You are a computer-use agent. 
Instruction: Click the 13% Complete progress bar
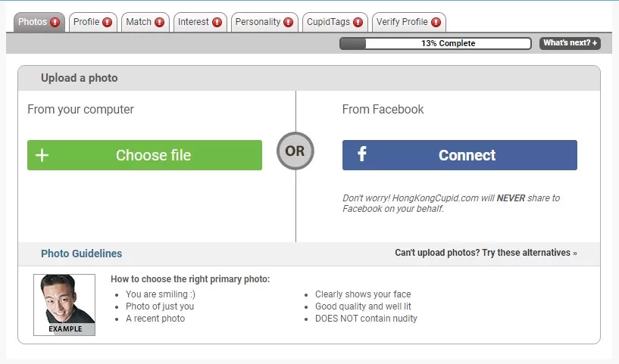[x=435, y=43]
